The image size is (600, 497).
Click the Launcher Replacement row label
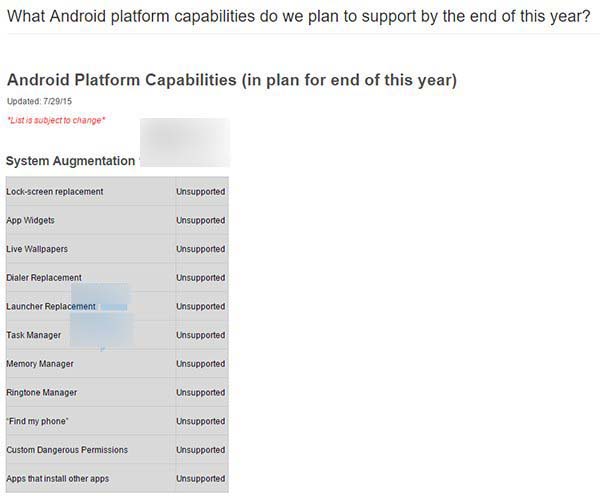point(50,306)
